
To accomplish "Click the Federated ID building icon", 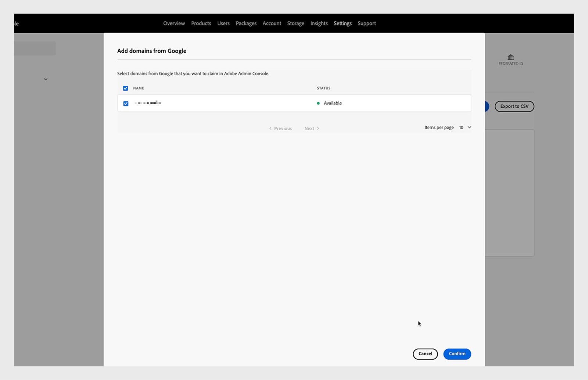I will [511, 57].
